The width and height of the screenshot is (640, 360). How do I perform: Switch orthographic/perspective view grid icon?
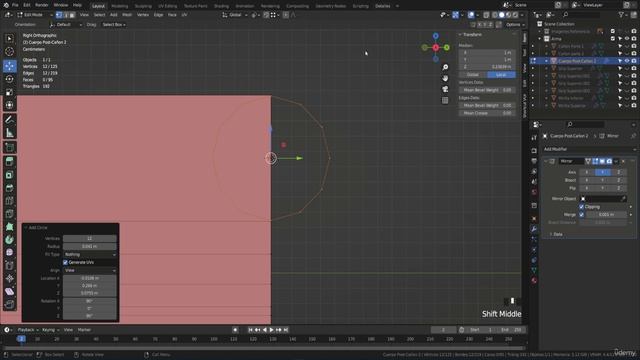pos(445,100)
